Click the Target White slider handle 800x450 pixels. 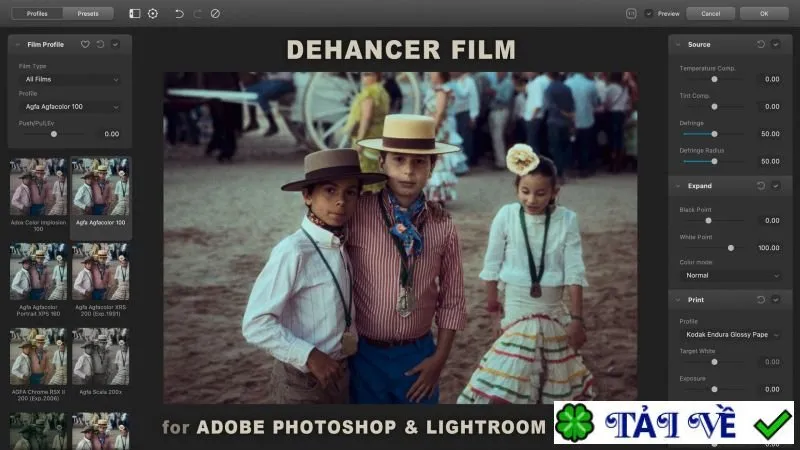[714, 362]
